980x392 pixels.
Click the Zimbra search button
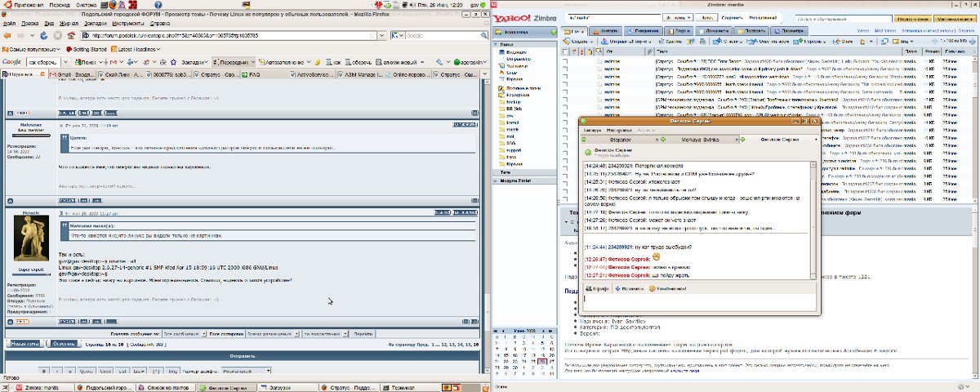click(x=706, y=16)
